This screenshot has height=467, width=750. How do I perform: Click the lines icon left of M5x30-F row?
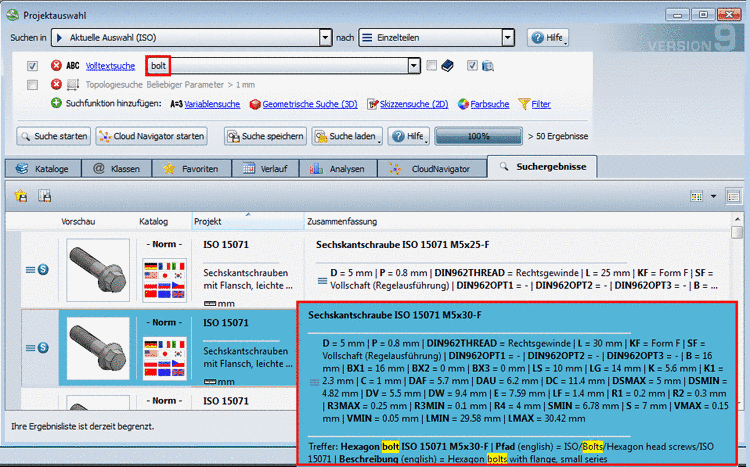click(30, 348)
